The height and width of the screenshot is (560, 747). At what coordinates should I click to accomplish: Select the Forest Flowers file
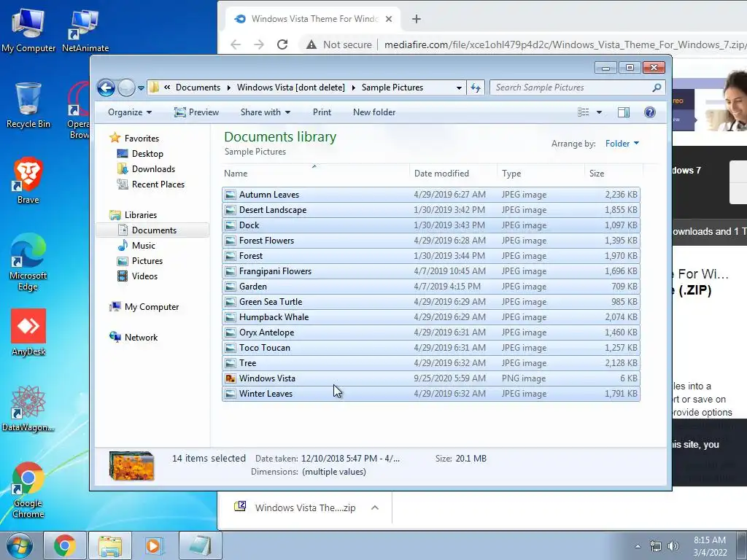tap(430, 241)
